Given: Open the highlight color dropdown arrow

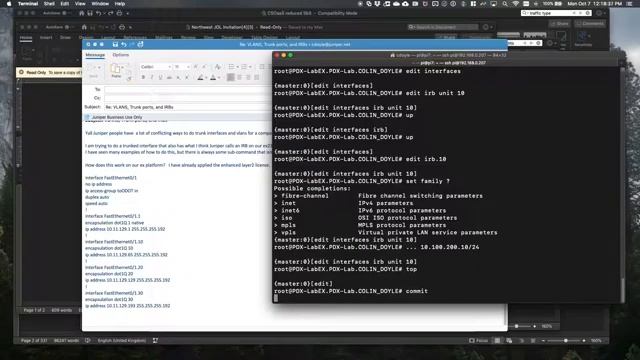Looking at the screenshot, I should (206, 77).
